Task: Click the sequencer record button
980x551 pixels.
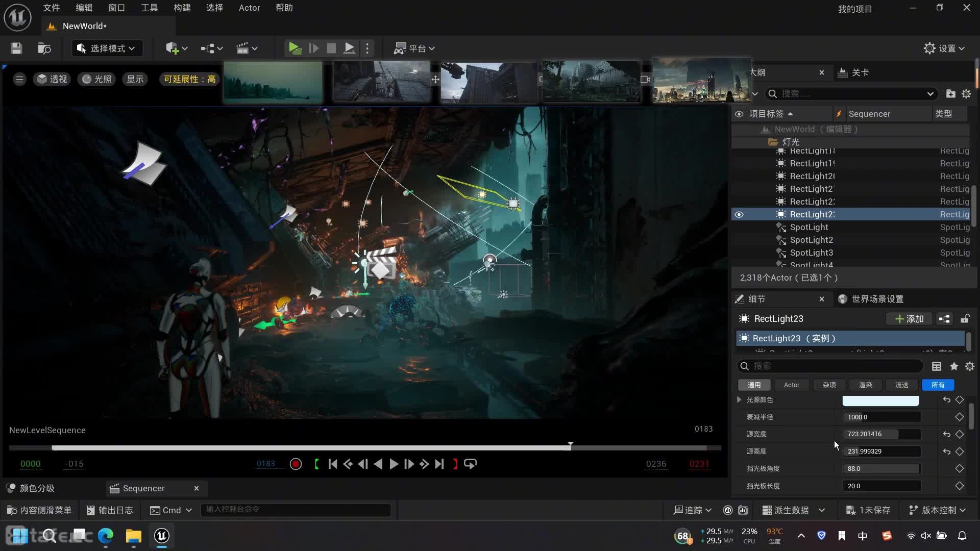Action: (x=296, y=464)
